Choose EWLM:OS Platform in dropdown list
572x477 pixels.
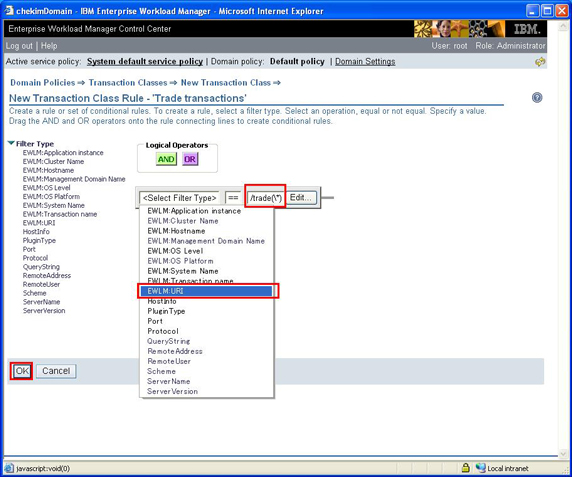[206, 261]
